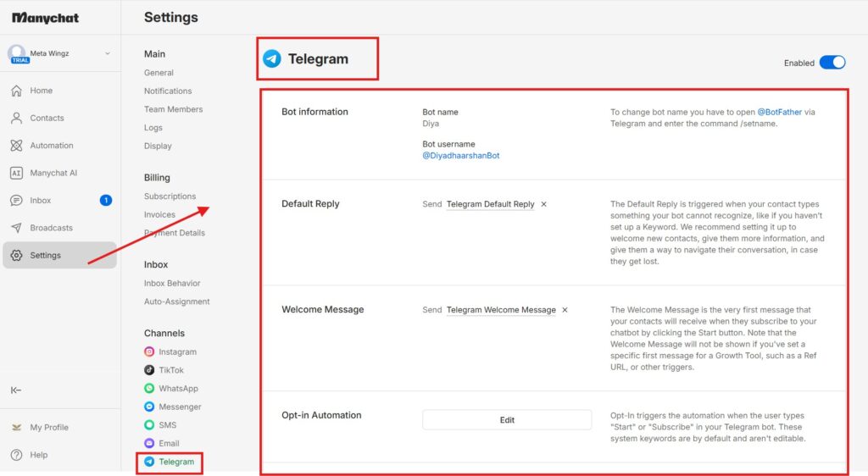Click the Help question mark icon
The width and height of the screenshot is (868, 476).
(17, 455)
